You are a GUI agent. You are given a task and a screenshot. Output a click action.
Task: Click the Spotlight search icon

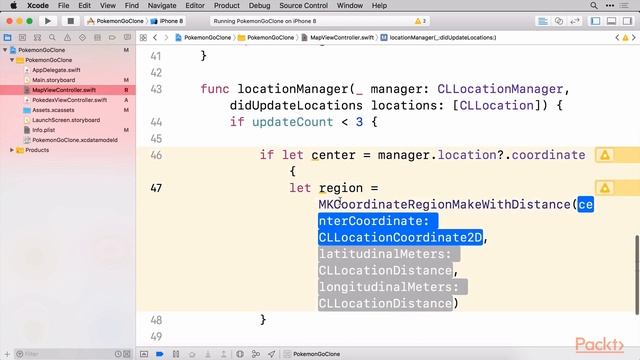pyautogui.click(x=594, y=5)
